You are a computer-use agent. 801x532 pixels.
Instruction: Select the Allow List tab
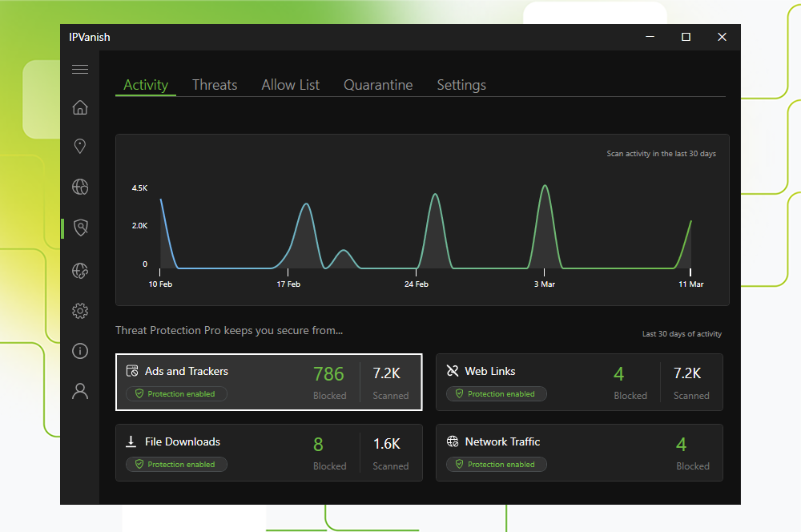(x=290, y=84)
